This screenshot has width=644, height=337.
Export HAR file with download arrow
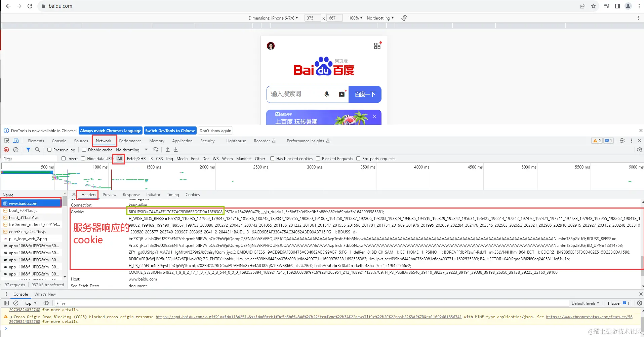(176, 150)
